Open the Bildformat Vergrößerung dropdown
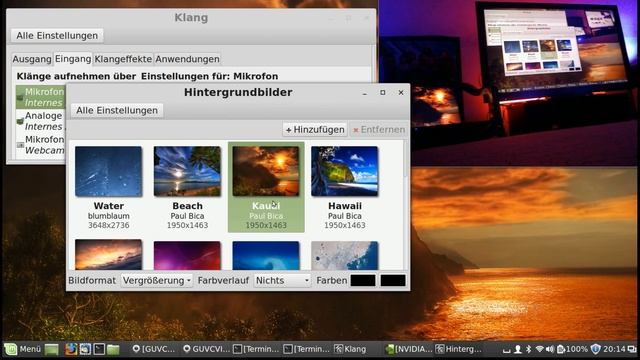 (x=157, y=280)
